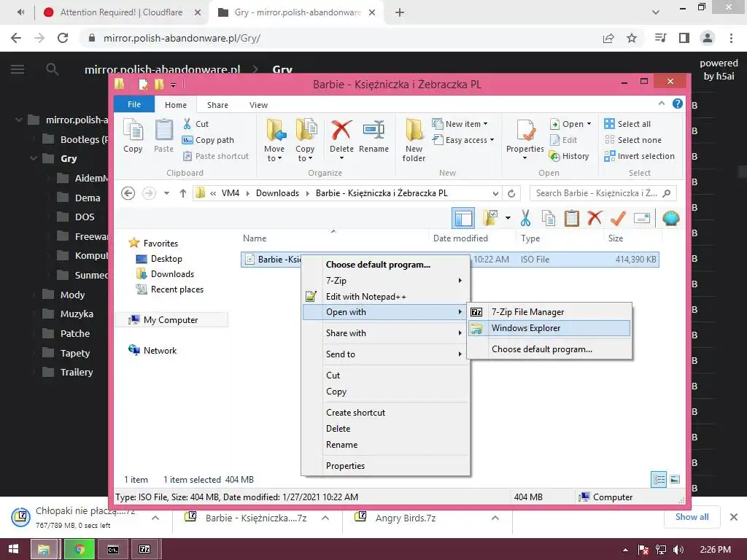
Task: Switch to the Share ribbon tab
Action: click(217, 105)
